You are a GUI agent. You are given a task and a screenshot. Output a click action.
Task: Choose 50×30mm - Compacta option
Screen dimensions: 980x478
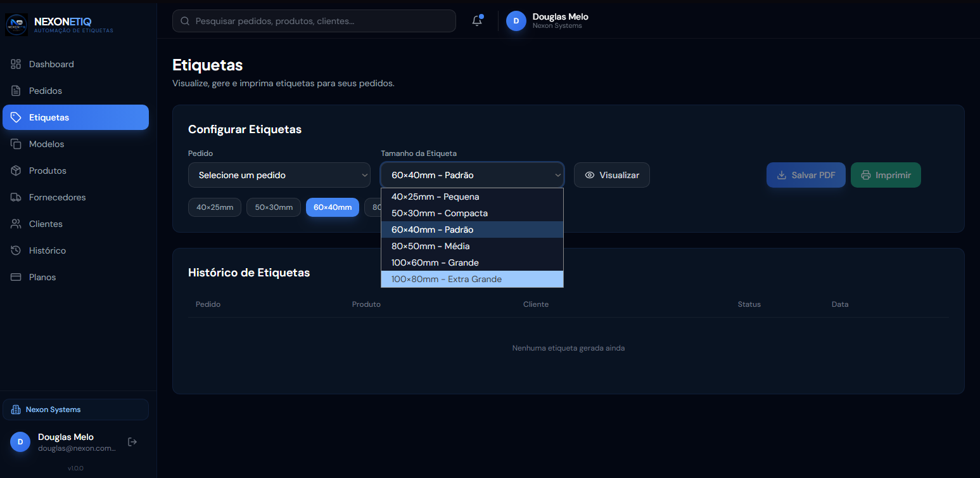point(472,213)
